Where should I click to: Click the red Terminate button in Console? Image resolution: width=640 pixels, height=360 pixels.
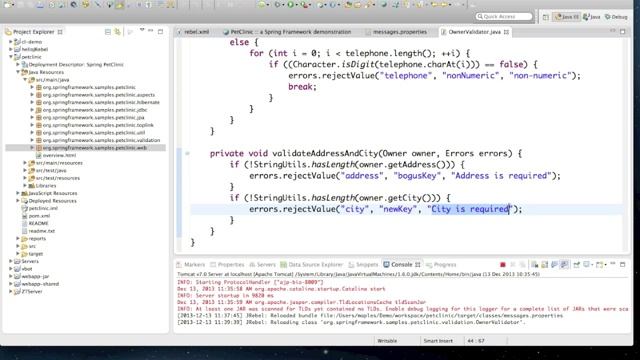502,264
